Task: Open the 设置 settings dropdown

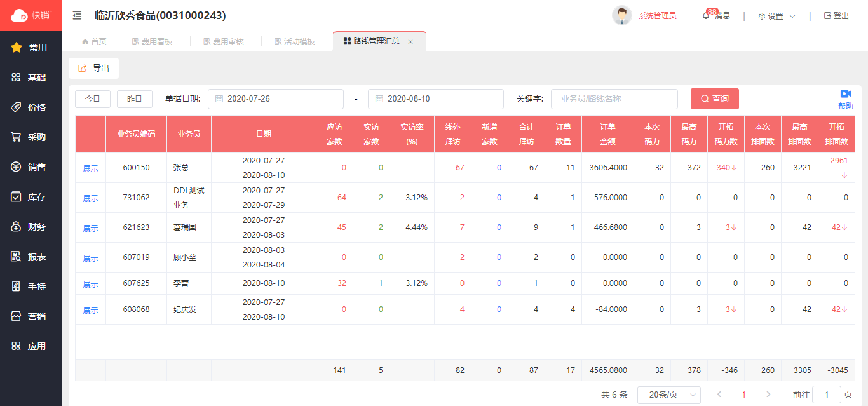Action: [776, 16]
